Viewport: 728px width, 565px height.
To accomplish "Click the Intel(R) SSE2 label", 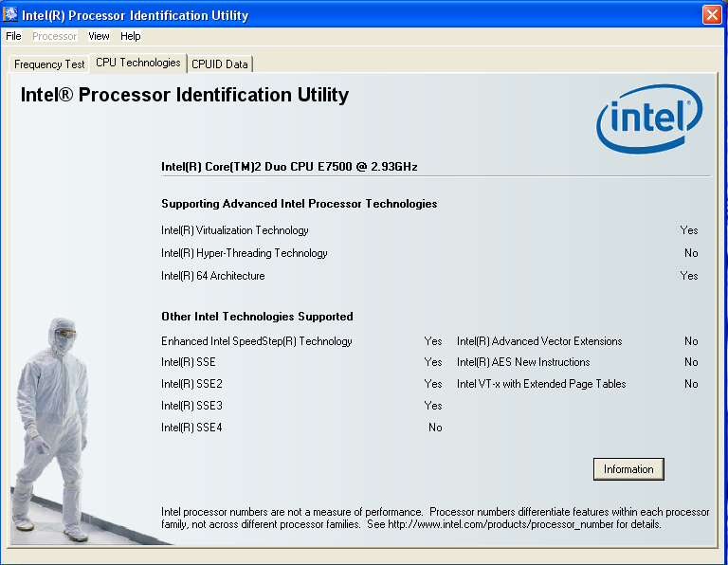I will click(x=191, y=384).
